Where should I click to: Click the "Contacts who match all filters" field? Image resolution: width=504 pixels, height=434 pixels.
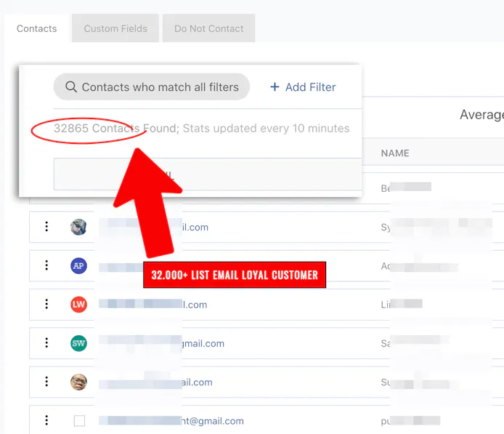[160, 87]
